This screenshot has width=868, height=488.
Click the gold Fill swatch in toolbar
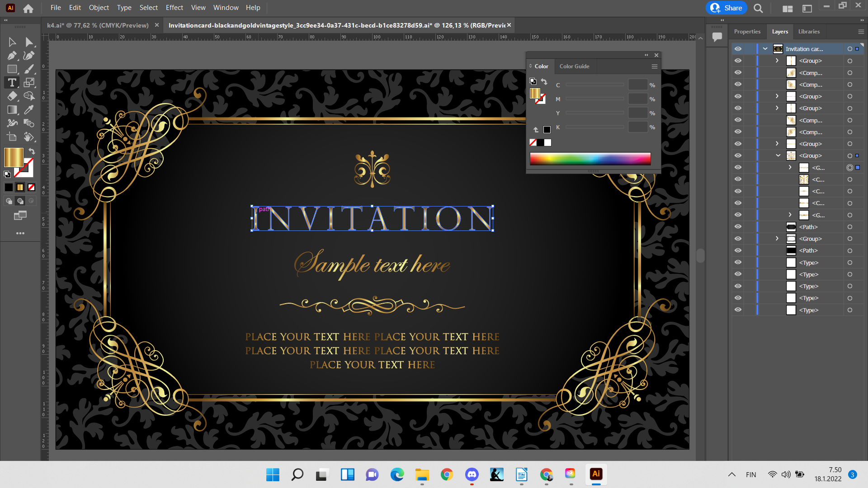click(14, 158)
